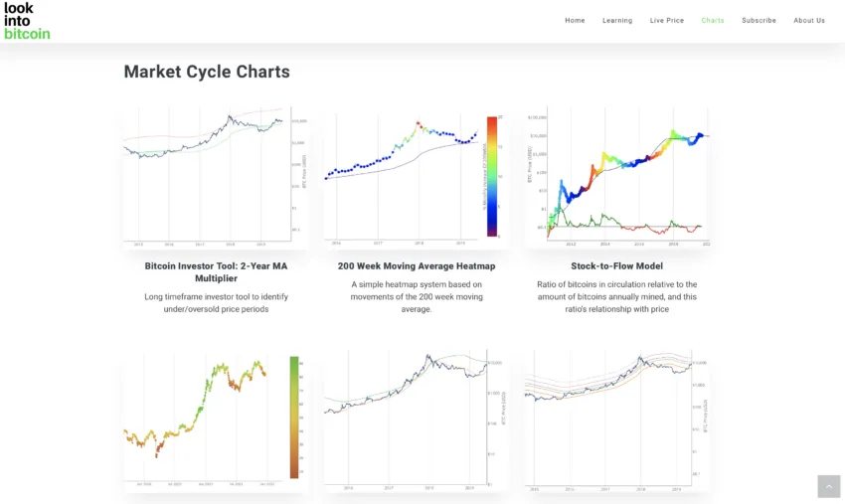Click the Bitcoin Investor Tool: 2-Year MA Multiplier title
845x504 pixels.
coord(216,272)
